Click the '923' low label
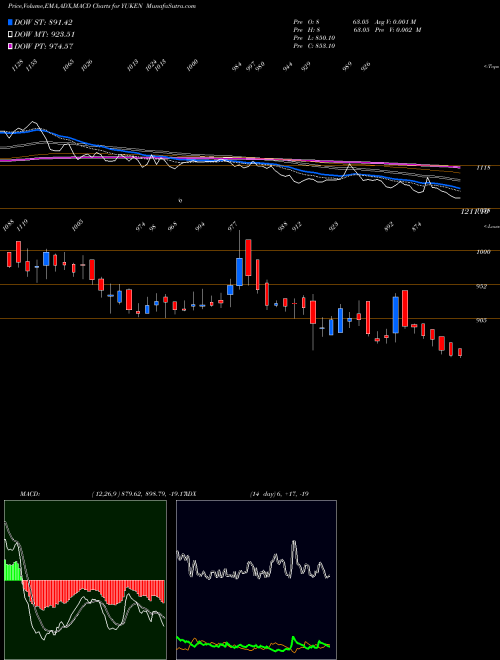The width and height of the screenshot is (500, 660). tap(334, 226)
